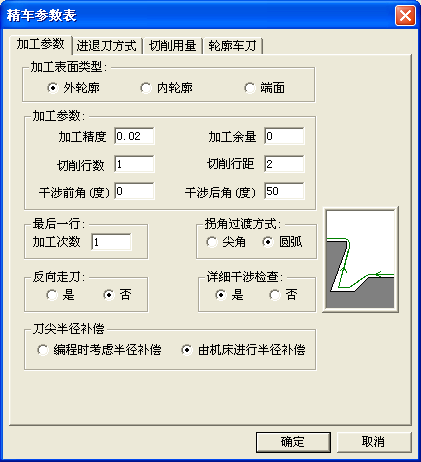This screenshot has width=421, height=462.
Task: Select the 内轮廓 surface type
Action: pyautogui.click(x=166, y=88)
